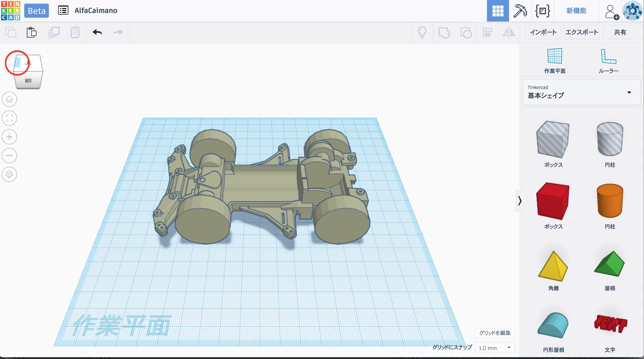Open the design list menu icon
The height and width of the screenshot is (359, 644).
pos(63,11)
